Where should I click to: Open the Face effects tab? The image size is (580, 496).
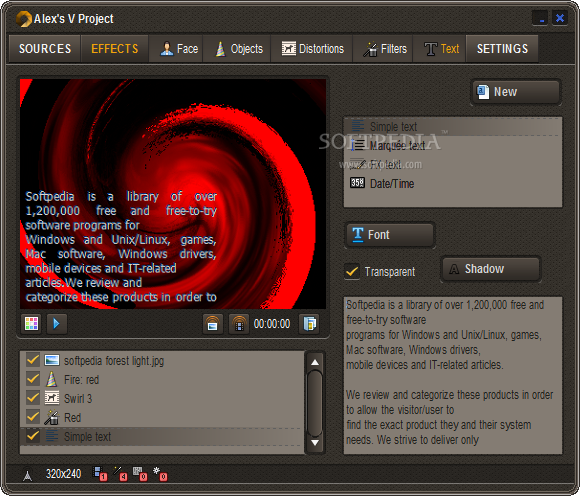click(x=176, y=49)
